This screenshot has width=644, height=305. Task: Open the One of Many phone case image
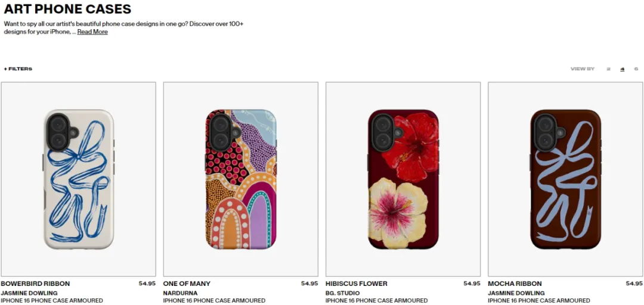click(x=241, y=179)
